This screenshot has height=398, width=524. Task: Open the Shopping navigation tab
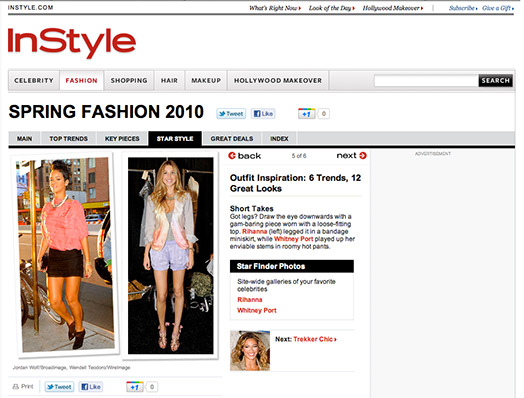click(x=129, y=81)
